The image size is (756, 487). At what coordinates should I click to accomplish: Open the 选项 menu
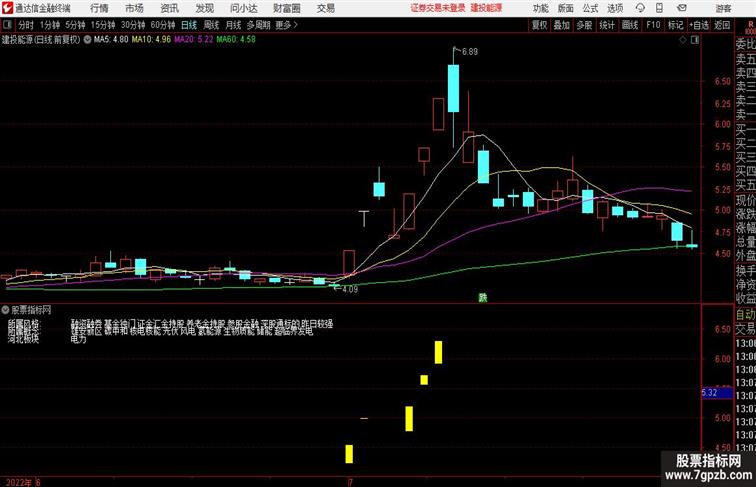coord(615,8)
